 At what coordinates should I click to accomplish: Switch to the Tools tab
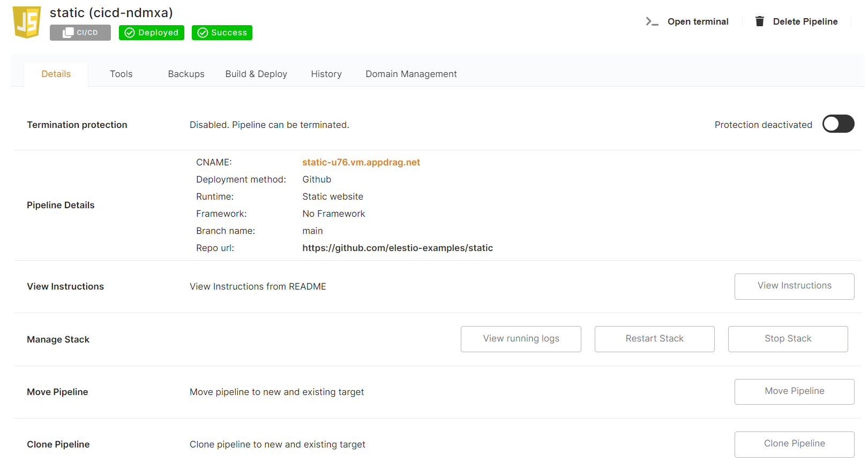pyautogui.click(x=121, y=74)
